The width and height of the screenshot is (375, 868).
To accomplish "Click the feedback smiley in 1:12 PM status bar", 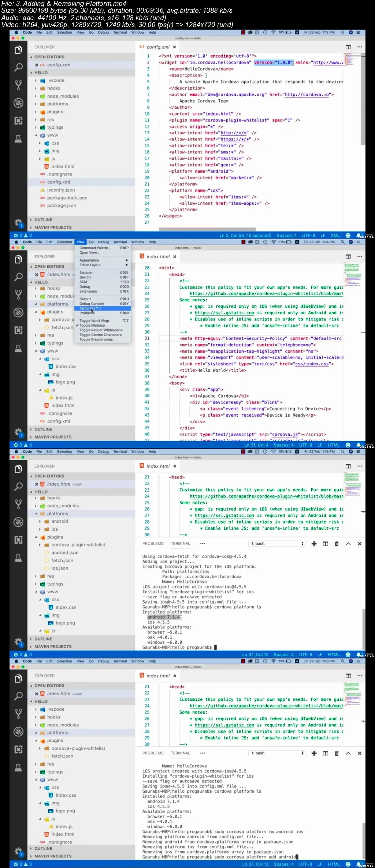I will pyautogui.click(x=348, y=236).
